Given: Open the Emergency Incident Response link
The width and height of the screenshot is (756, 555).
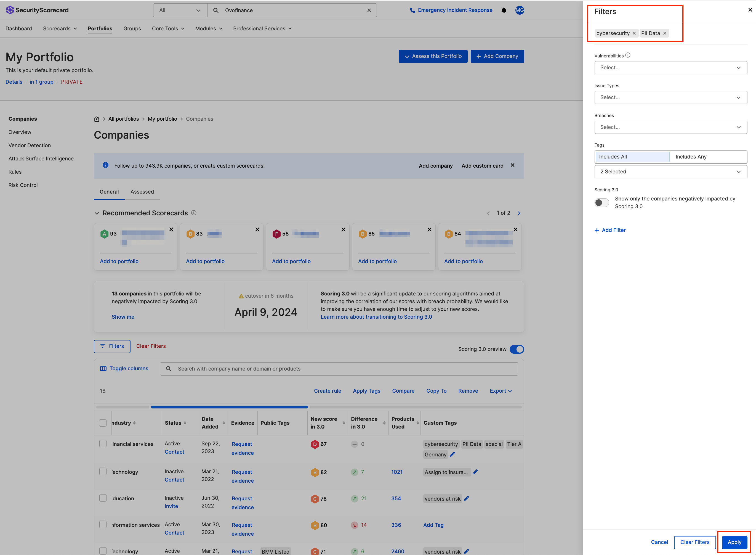Looking at the screenshot, I should 451,10.
